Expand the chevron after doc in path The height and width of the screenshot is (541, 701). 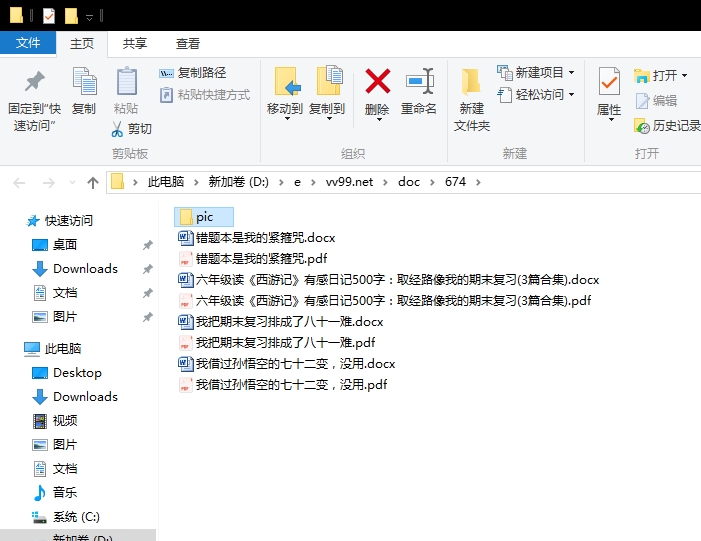(432, 182)
